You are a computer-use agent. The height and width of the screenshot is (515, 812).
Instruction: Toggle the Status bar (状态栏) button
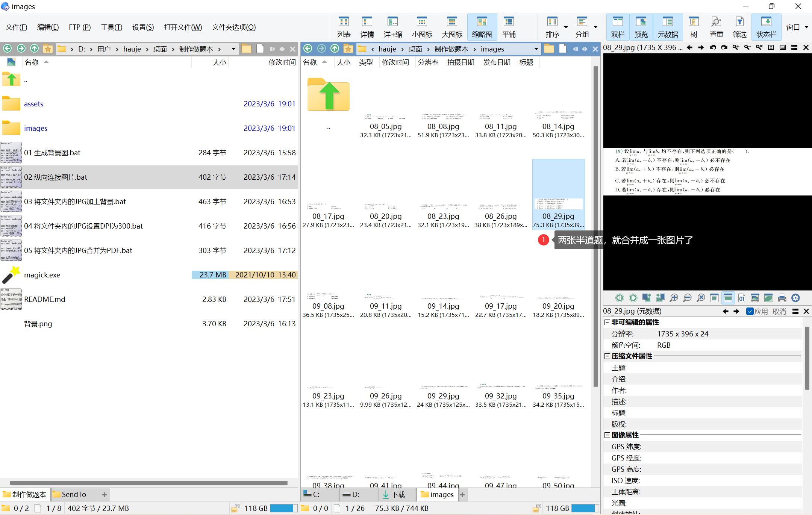click(766, 27)
